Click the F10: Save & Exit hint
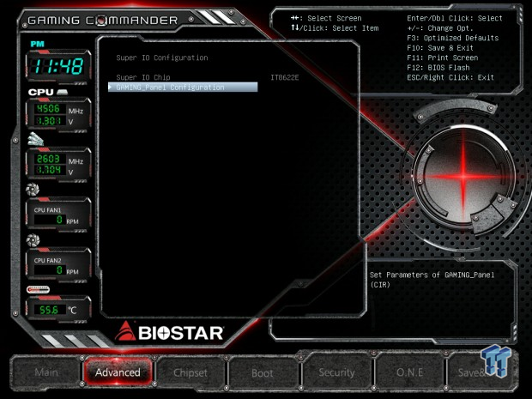Image resolution: width=532 pixels, height=399 pixels. [x=440, y=48]
